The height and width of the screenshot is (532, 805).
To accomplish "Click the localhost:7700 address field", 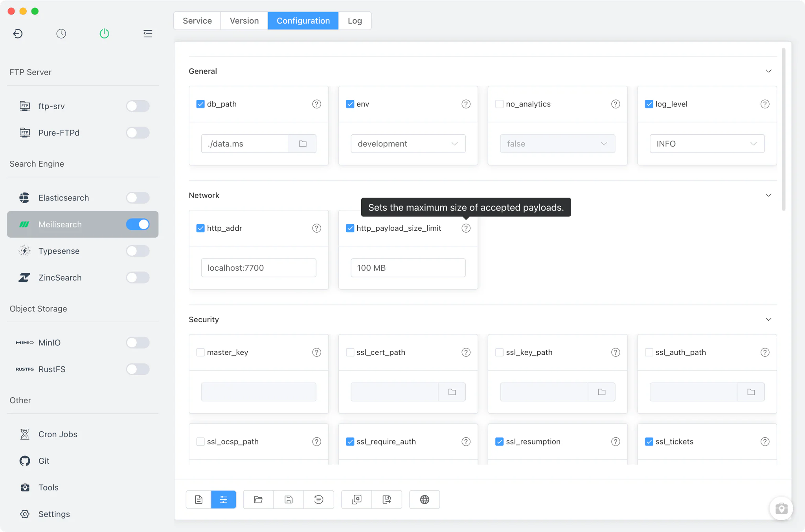I will pyautogui.click(x=259, y=268).
